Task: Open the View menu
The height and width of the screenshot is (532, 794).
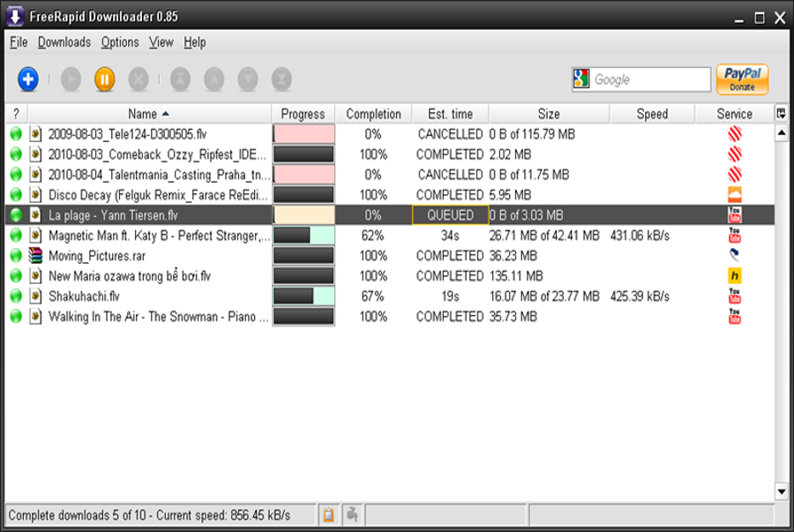Action: point(161,42)
